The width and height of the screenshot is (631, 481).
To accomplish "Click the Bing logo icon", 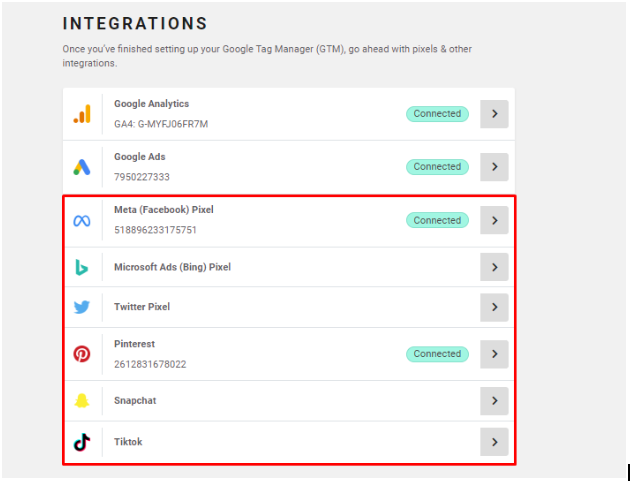I will 82,267.
